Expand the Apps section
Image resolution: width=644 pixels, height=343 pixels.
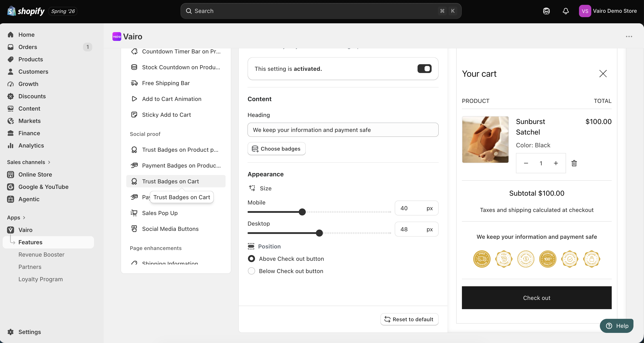16,217
